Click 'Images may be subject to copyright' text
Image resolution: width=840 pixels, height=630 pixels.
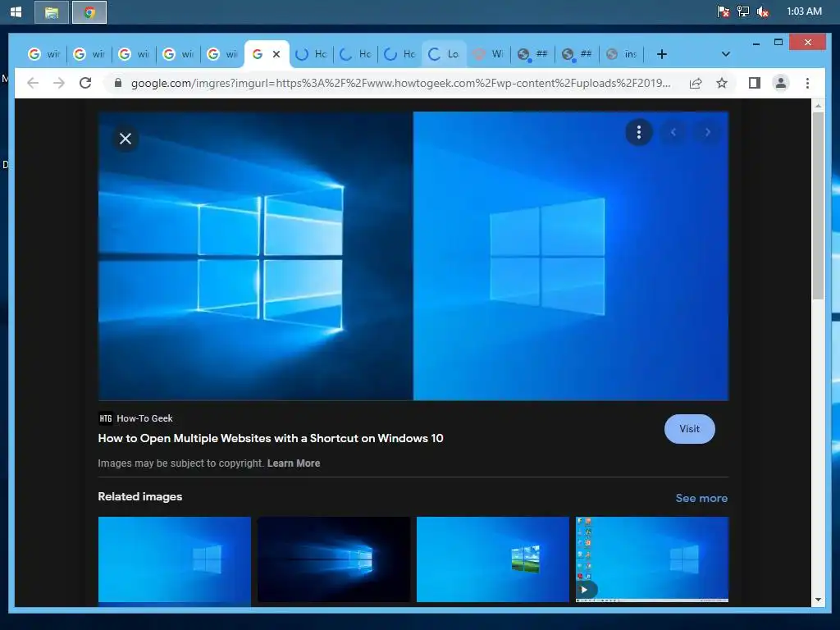[x=180, y=463]
